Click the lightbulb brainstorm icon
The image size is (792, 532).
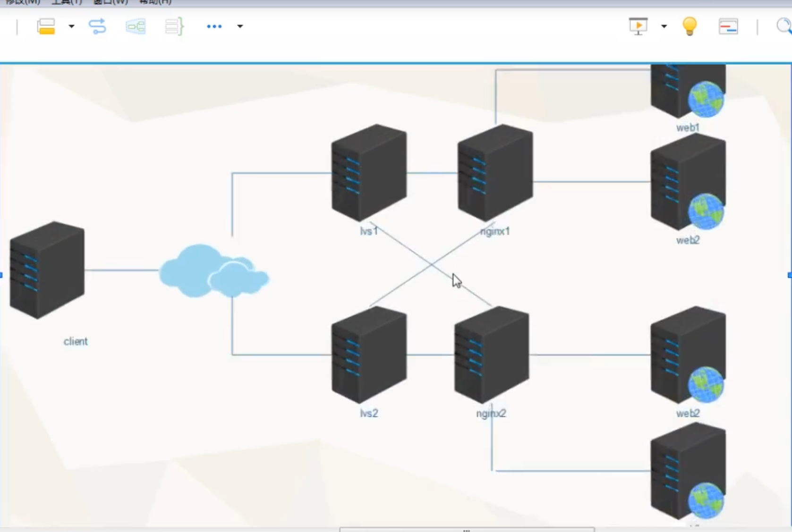[x=690, y=26]
